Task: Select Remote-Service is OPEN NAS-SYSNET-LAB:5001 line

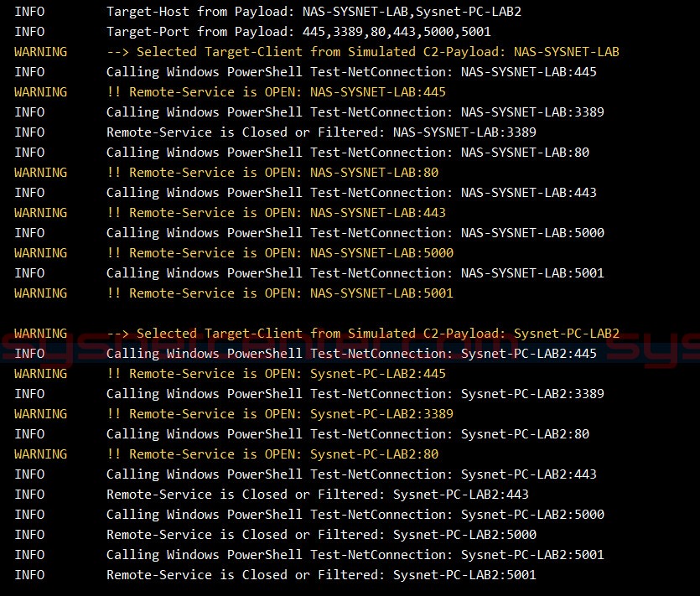Action: click(234, 293)
